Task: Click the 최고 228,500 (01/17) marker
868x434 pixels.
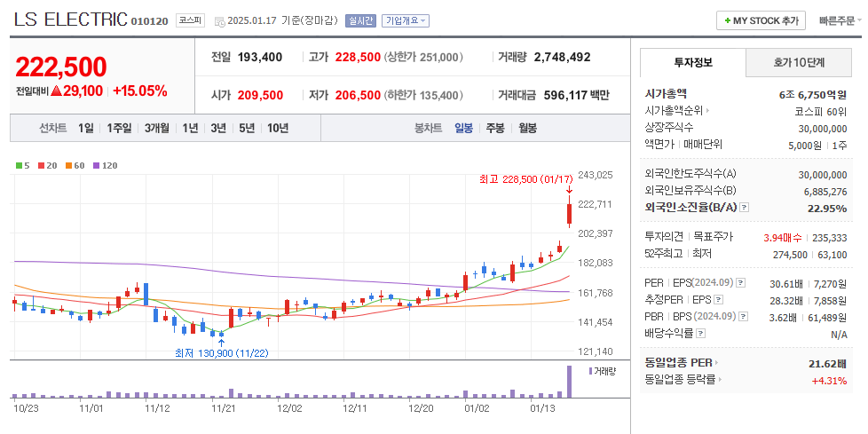Action: point(526,179)
